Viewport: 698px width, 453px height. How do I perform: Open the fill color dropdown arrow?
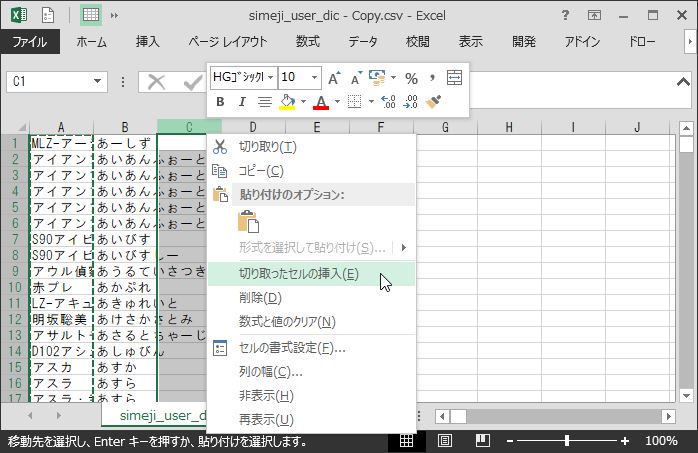pos(303,102)
